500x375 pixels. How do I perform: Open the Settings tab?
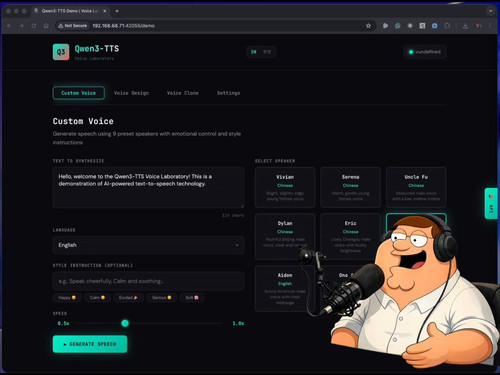click(228, 93)
